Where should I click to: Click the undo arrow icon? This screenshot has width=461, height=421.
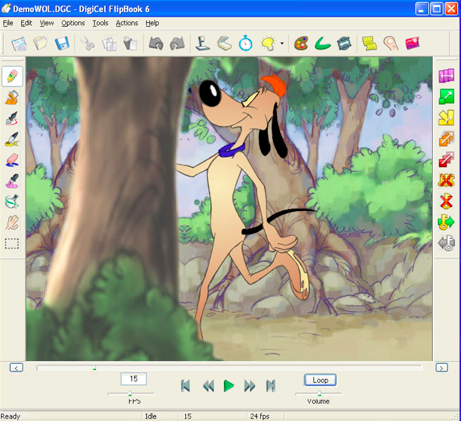pyautogui.click(x=156, y=43)
